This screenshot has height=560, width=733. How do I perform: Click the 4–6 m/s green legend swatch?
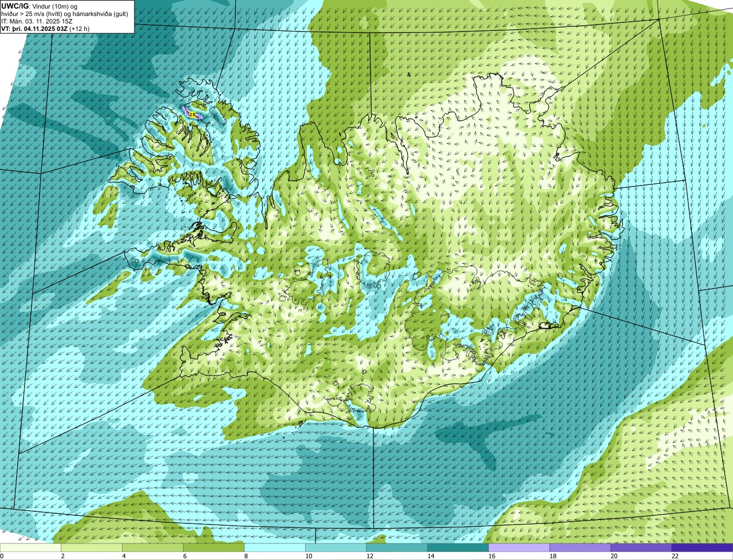tap(152, 548)
